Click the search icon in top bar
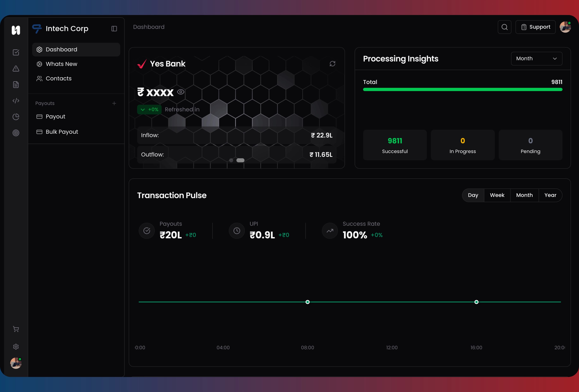579x392 pixels. 504,27
